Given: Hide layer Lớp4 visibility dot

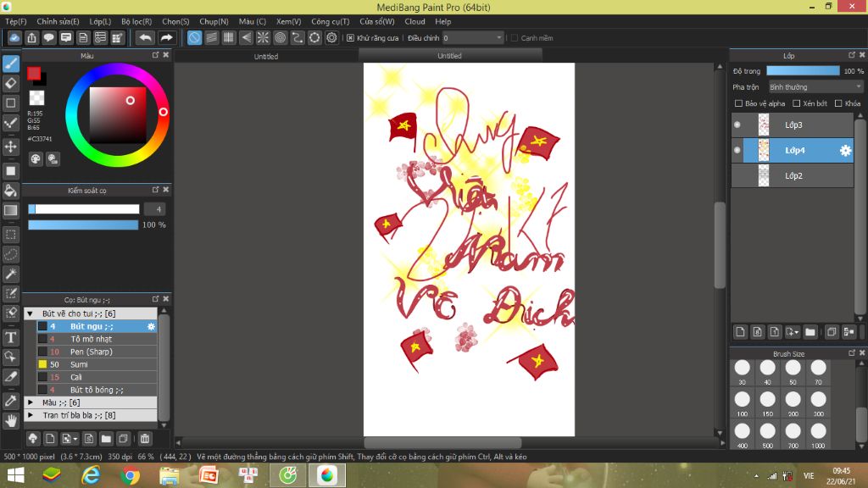Looking at the screenshot, I should [x=737, y=151].
